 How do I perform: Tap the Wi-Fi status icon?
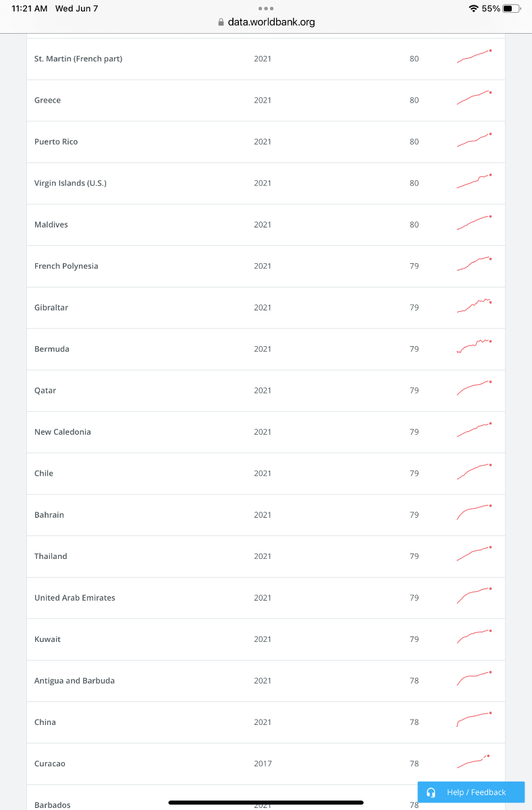click(474, 9)
